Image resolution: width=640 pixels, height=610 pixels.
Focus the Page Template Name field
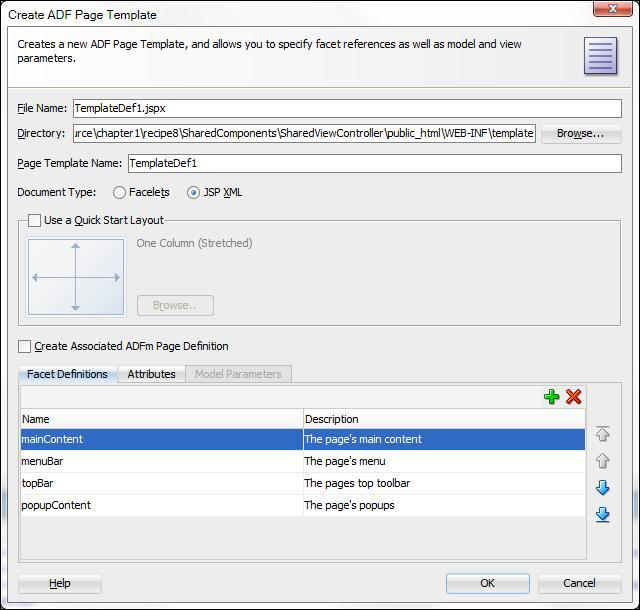[x=375, y=163]
